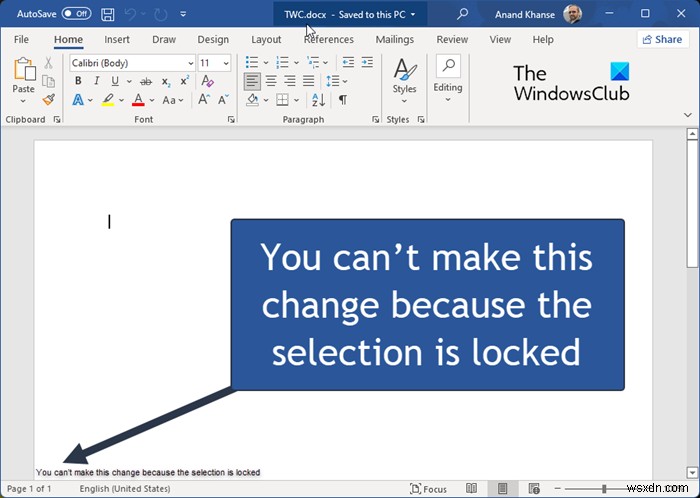Open the search magnifier in title bar

click(462, 14)
